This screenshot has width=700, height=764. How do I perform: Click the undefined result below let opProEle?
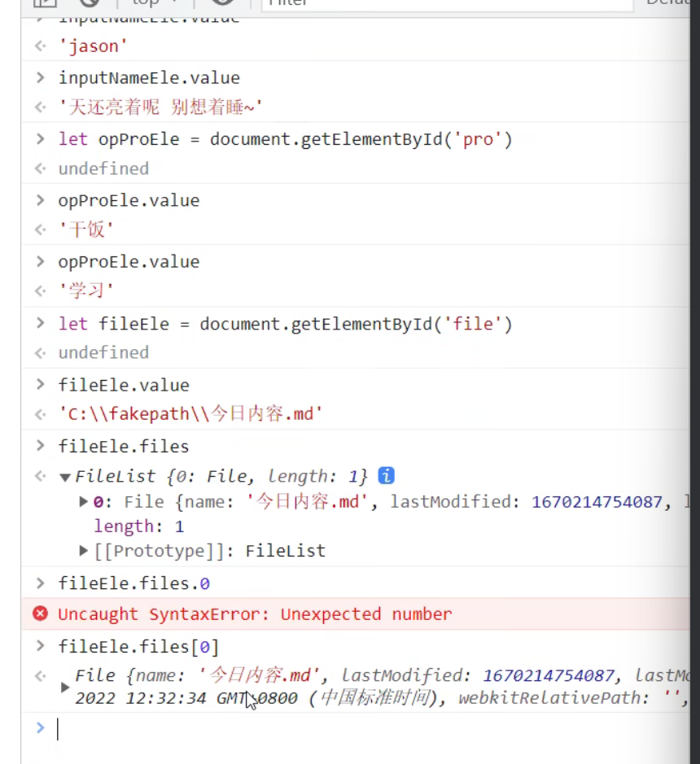click(x=104, y=168)
